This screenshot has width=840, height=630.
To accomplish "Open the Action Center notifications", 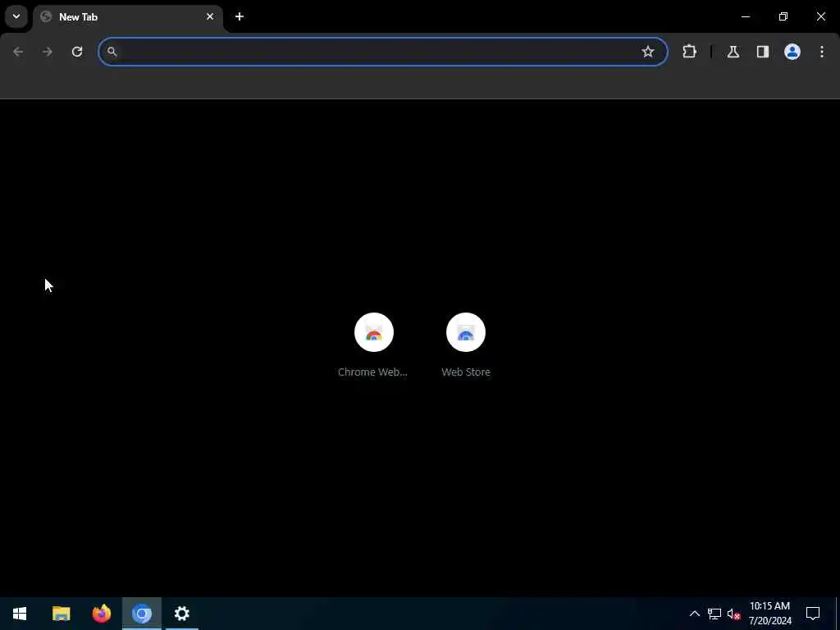I will (813, 614).
